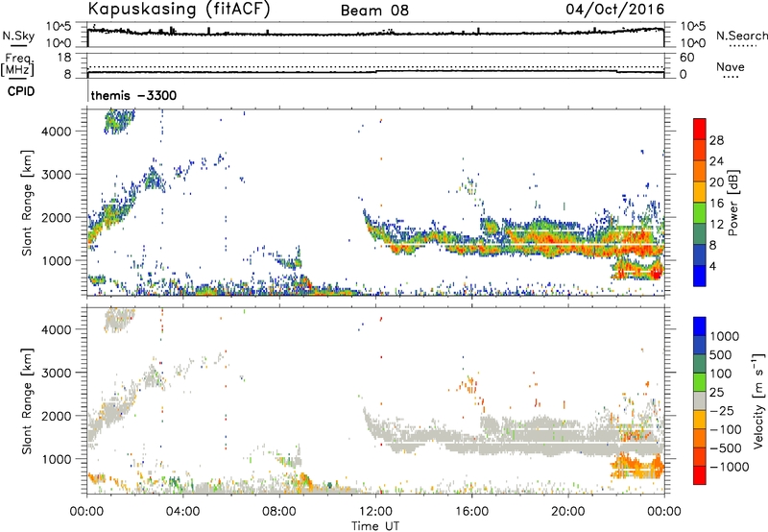Click the "-100" velocity colorbar label
The image size is (768, 532).
[x=726, y=429]
